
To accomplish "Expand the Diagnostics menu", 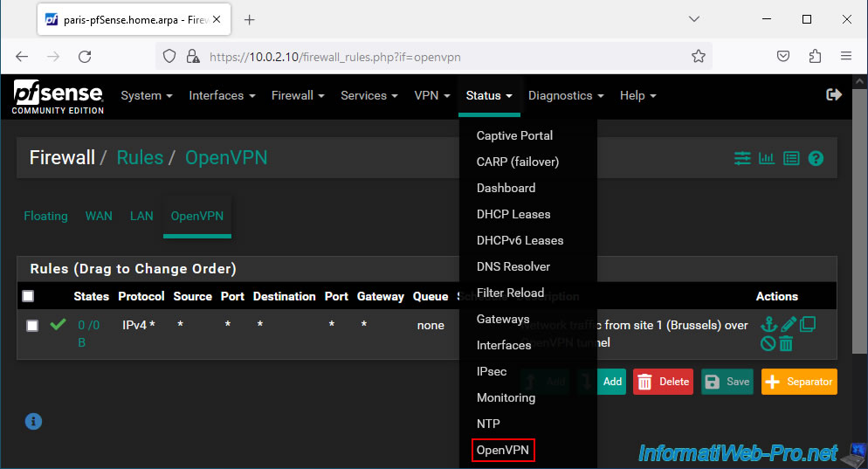I will pyautogui.click(x=566, y=95).
